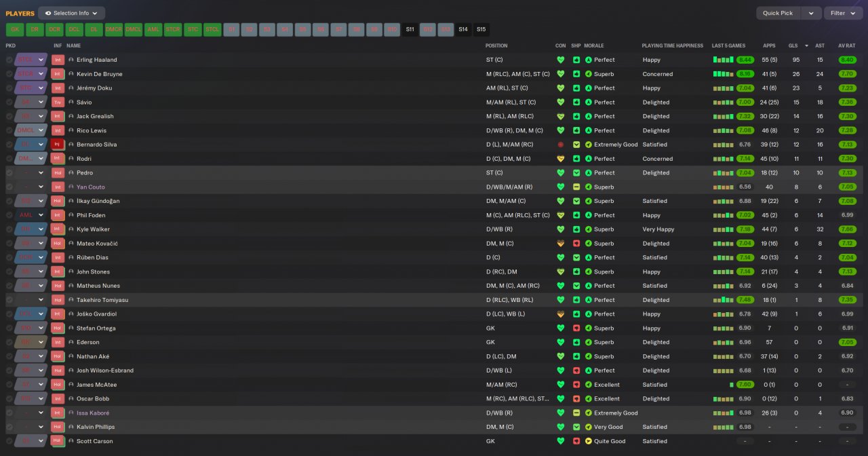The width and height of the screenshot is (868, 456).
Task: Click Kalvin Phillips' Very Good morale icon
Action: (588, 427)
